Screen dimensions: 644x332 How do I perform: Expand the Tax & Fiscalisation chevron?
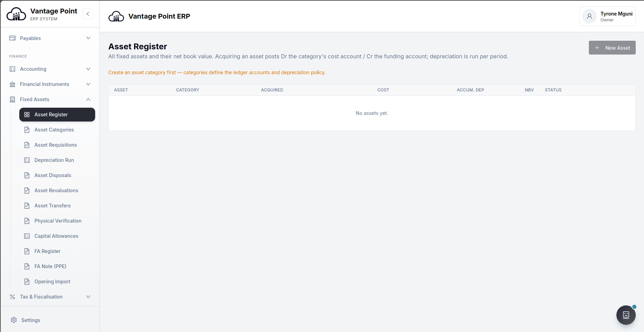[88, 297]
